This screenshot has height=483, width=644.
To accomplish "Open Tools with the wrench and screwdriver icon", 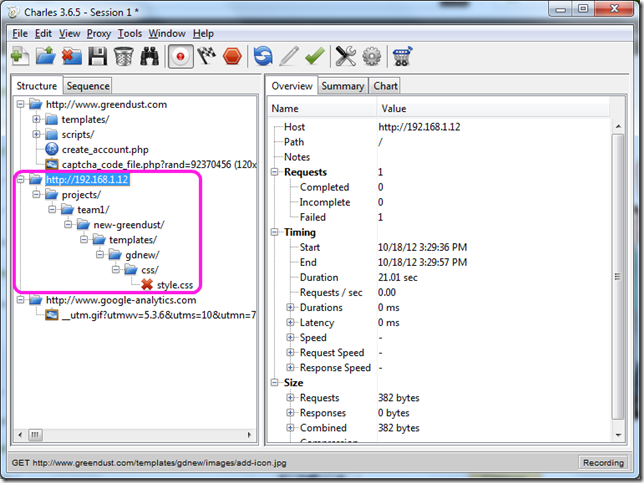I will click(x=346, y=56).
